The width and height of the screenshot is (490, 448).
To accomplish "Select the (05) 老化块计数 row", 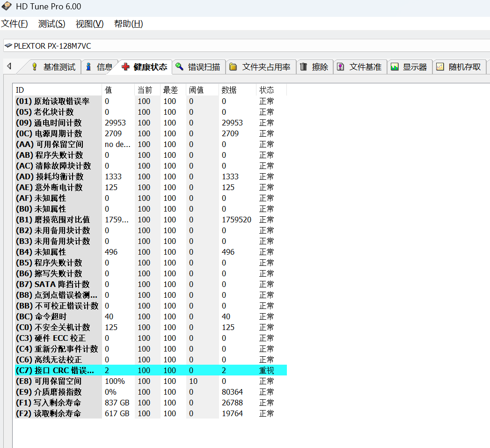I will tap(151, 112).
